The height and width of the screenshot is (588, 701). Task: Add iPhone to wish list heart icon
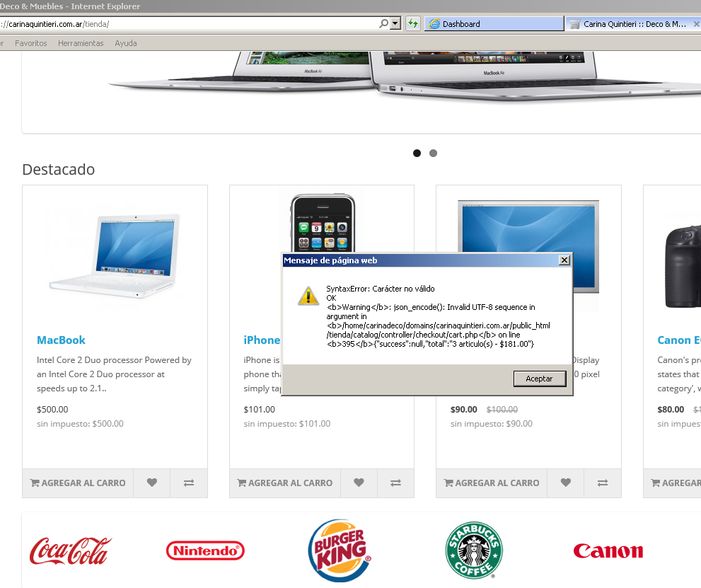coord(359,483)
